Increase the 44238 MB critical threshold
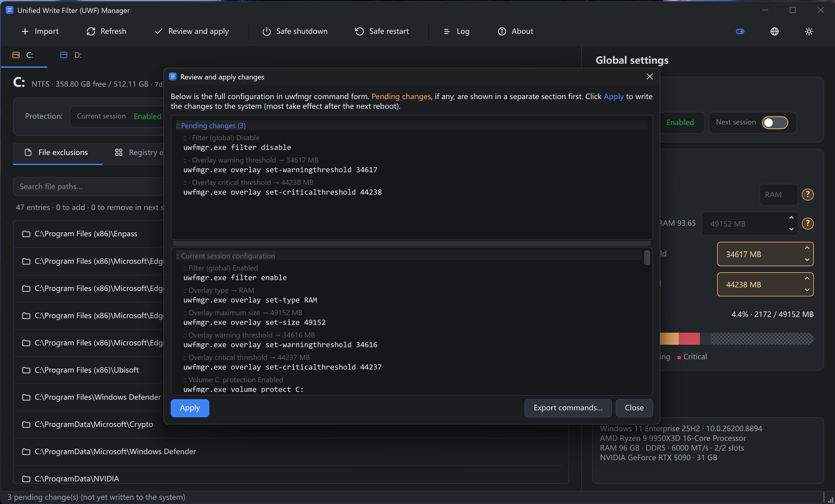 [807, 279]
